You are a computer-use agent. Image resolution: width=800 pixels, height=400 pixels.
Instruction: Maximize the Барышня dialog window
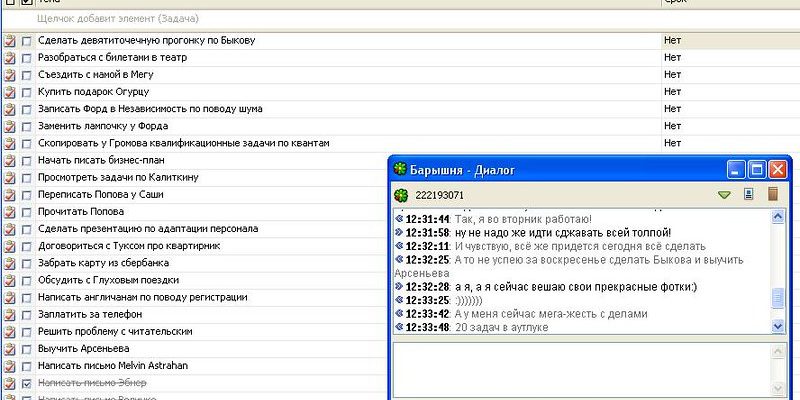point(757,170)
